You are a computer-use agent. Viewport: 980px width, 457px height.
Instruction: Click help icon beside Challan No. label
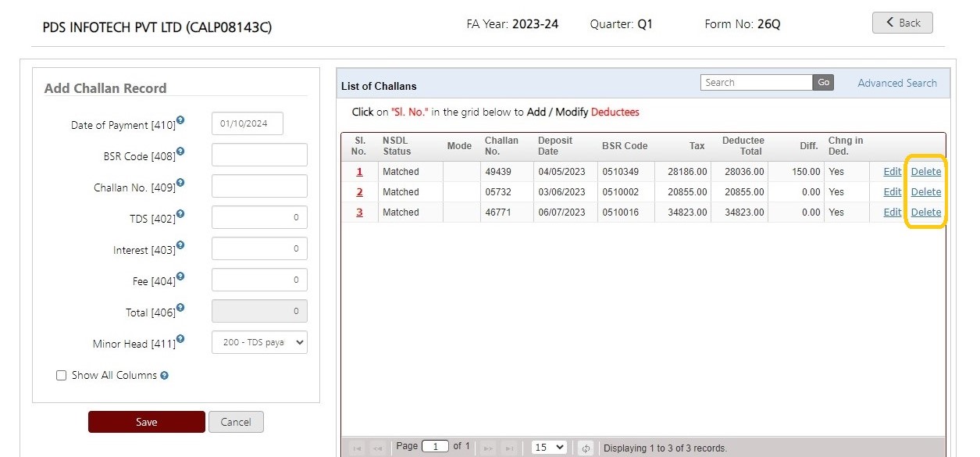pyautogui.click(x=180, y=183)
